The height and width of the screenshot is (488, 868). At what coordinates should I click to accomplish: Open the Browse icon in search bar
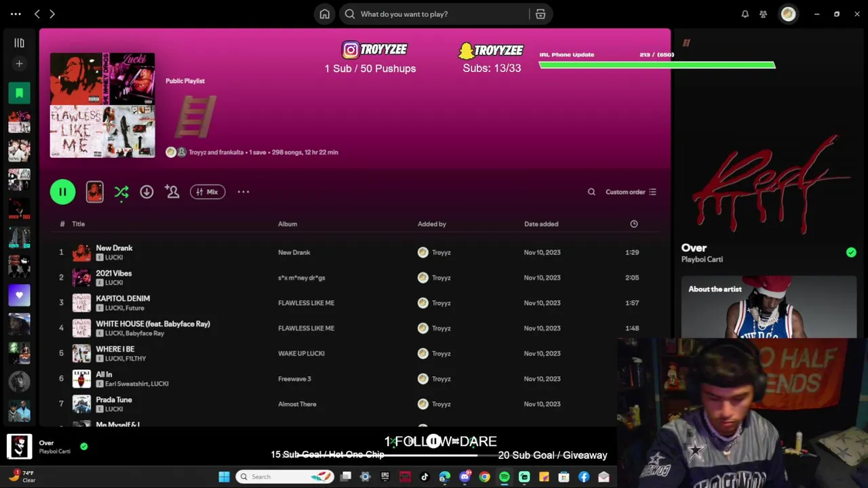[x=540, y=14]
